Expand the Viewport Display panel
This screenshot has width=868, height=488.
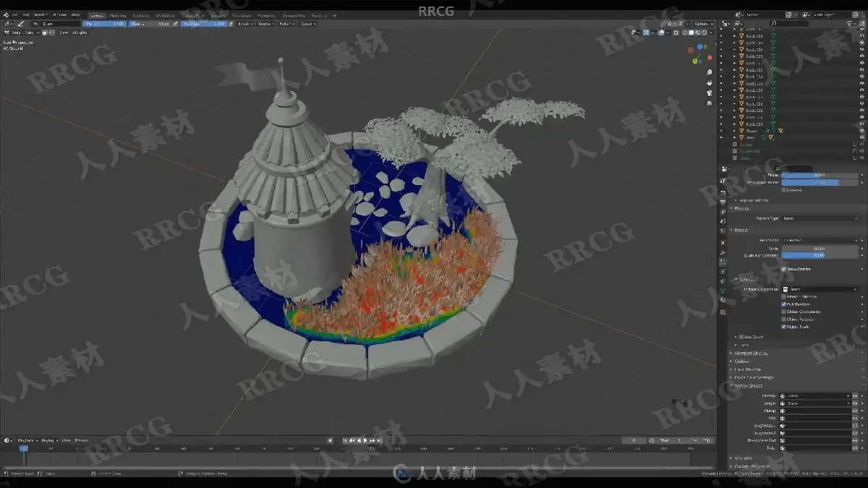pyautogui.click(x=751, y=353)
